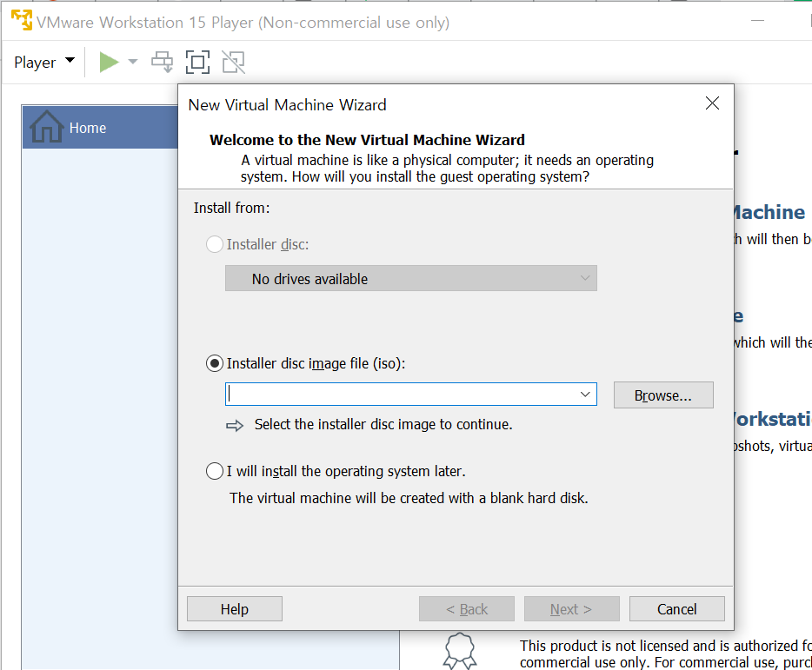Click 'This product is not licensed' notice text

(x=665, y=654)
